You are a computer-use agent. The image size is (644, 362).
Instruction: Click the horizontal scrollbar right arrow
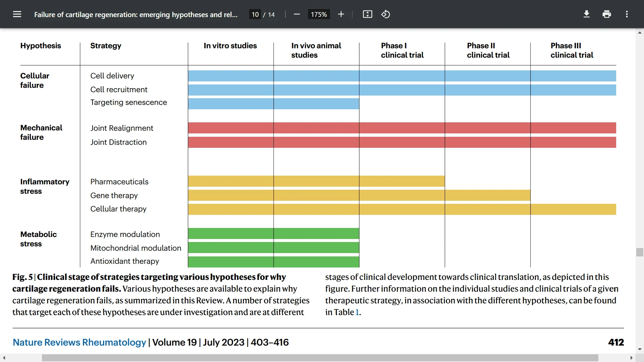(632, 358)
